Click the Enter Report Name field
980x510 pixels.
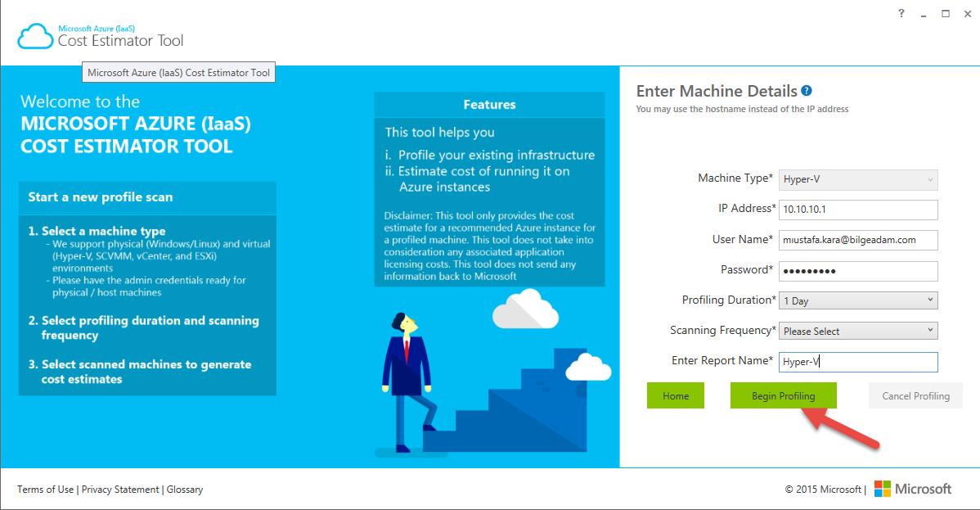pos(858,362)
